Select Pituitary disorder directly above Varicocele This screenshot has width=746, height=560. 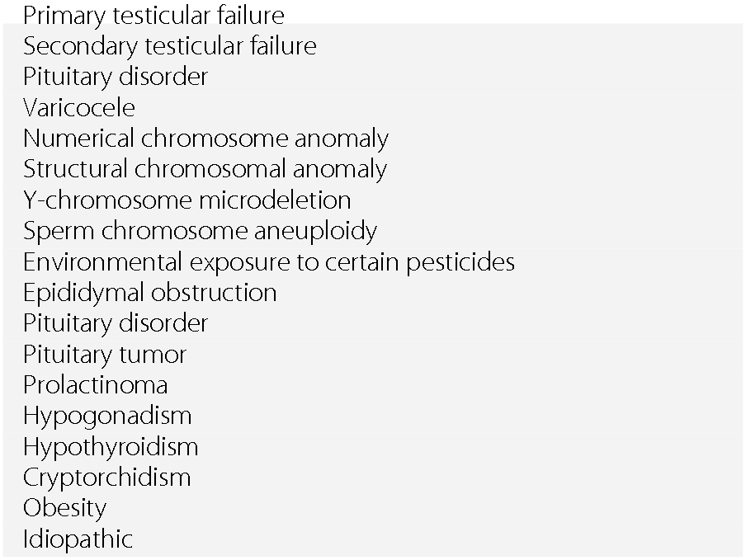(x=115, y=77)
